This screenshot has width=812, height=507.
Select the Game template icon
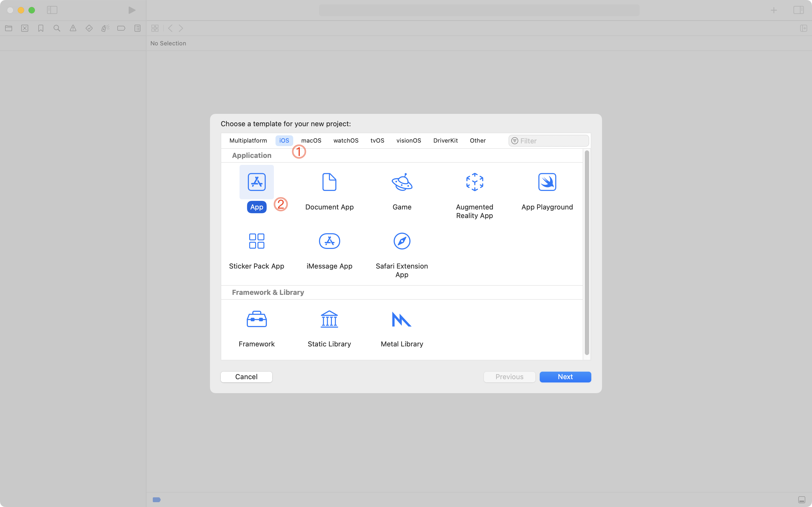tap(402, 182)
